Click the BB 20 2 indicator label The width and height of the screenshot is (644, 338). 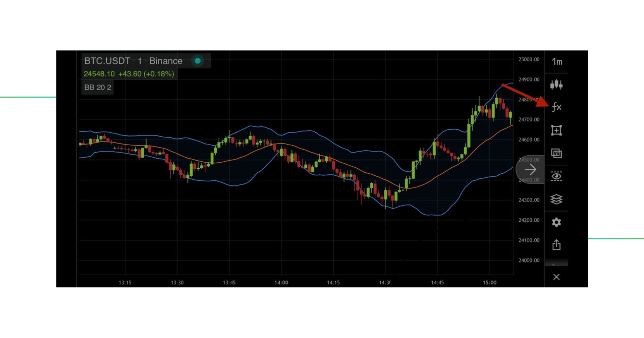click(x=98, y=87)
